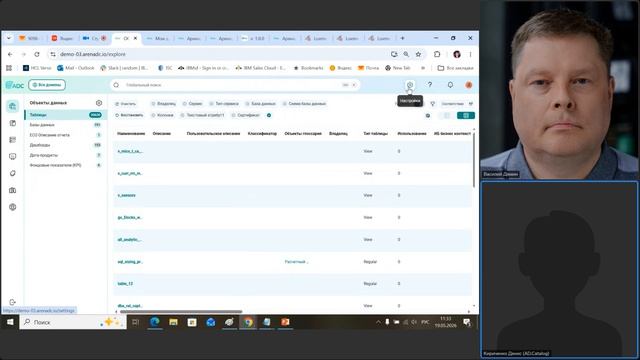The image size is (640, 360).
Task: Click the round teal icon after Сертификат
Action: 269,115
